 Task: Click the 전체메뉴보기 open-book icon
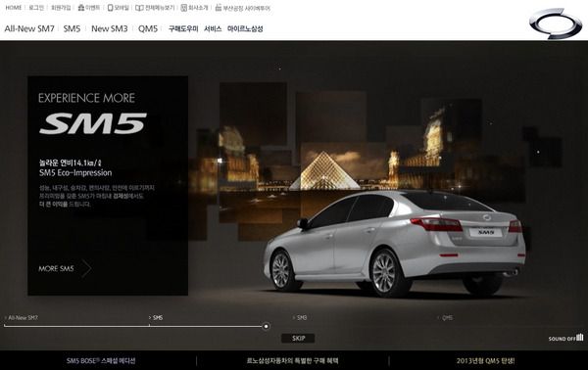tap(139, 8)
